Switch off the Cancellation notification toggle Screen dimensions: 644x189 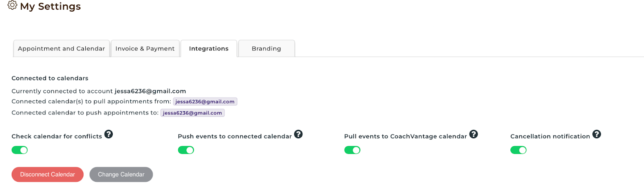(518, 150)
